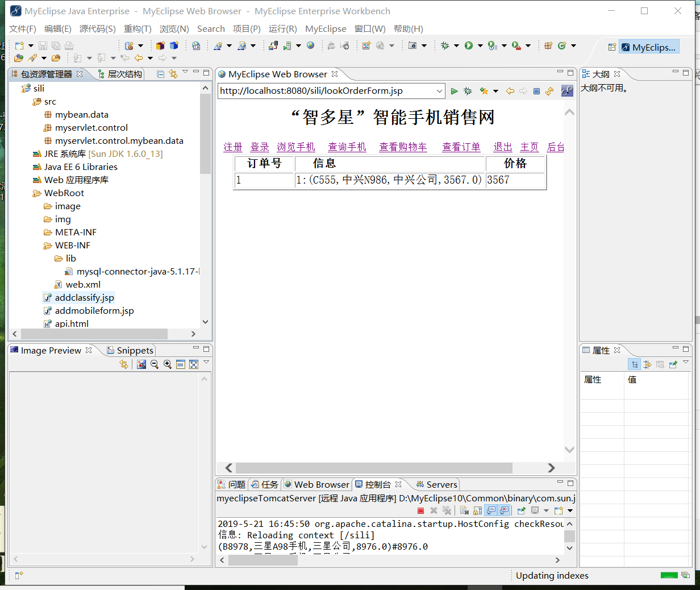Toggle Show Categories in properties panel
Viewport: 700px width, 590px height.
pyautogui.click(x=635, y=364)
